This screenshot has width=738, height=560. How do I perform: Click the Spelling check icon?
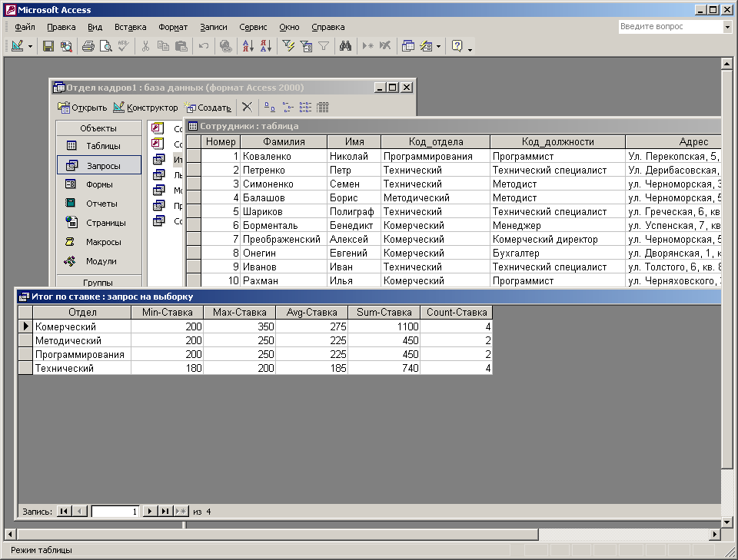(123, 46)
